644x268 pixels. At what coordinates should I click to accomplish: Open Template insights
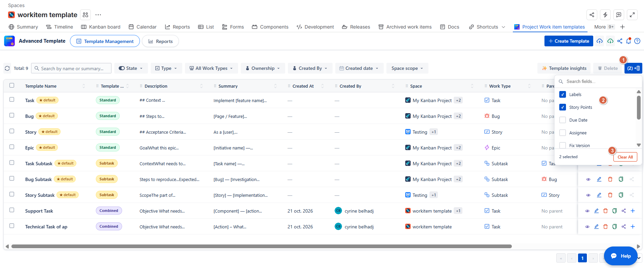564,68
